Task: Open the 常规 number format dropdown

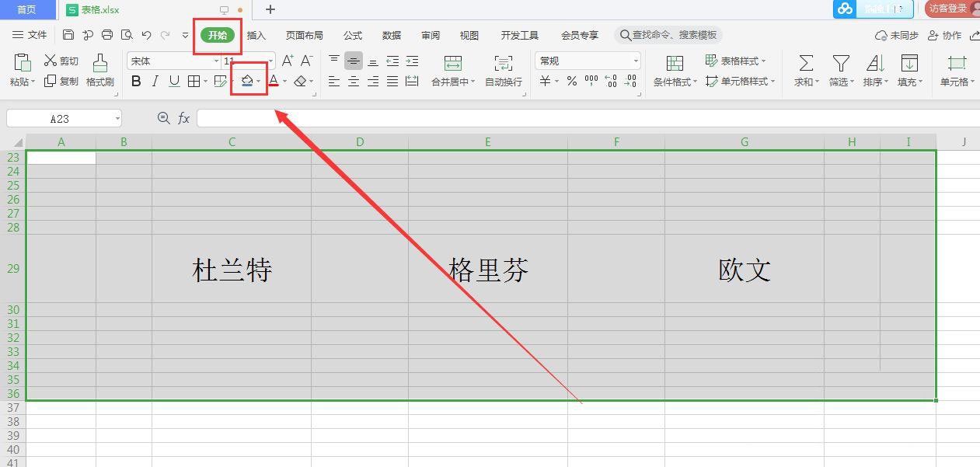Action: tap(636, 61)
